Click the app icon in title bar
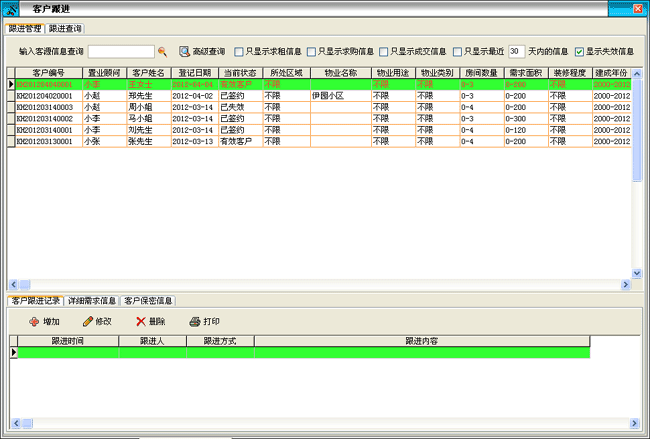Image resolution: width=650 pixels, height=439 pixels. coord(11,8)
